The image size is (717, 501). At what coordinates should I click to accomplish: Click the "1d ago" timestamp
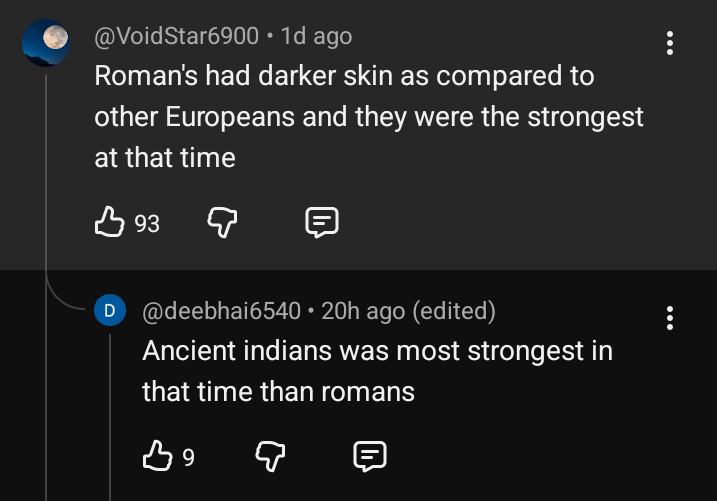(317, 37)
